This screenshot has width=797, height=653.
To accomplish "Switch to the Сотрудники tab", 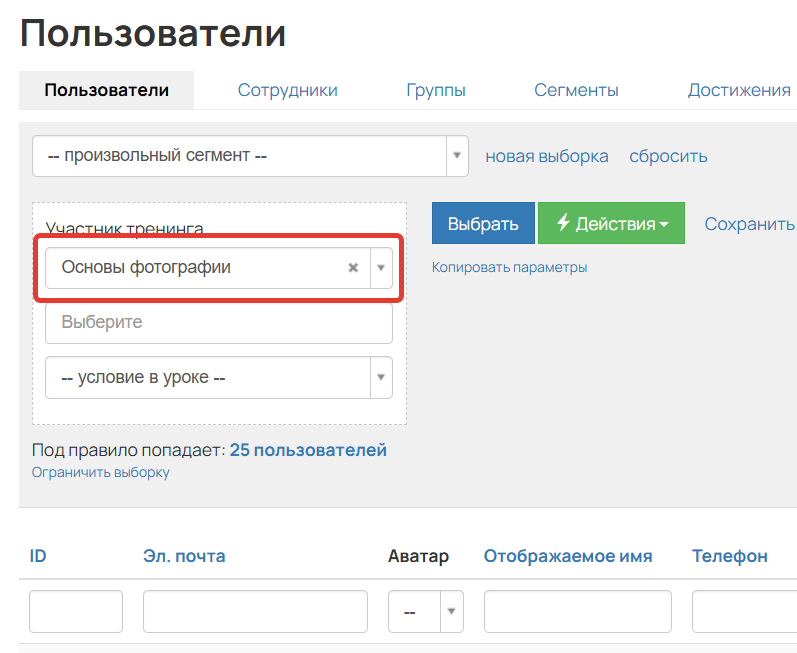I will (287, 90).
